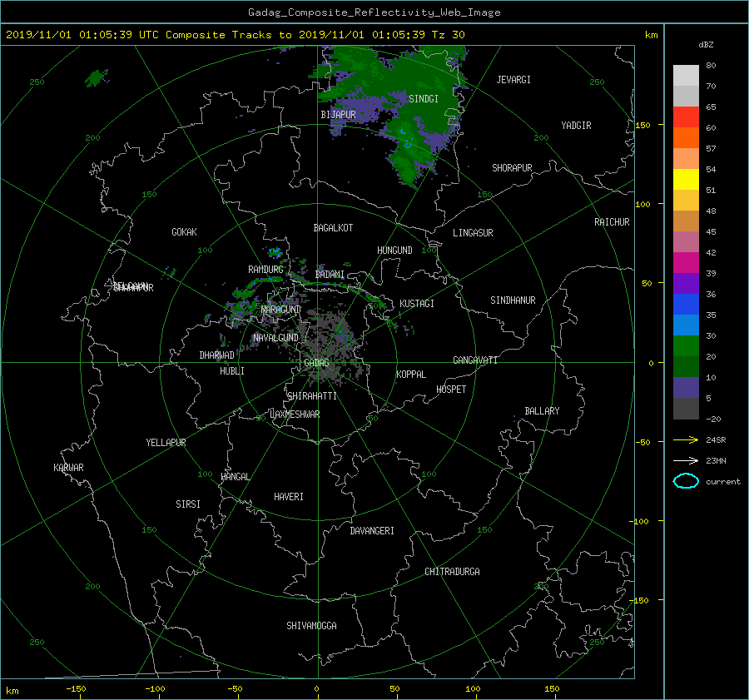Click the GADAG radar center label
This screenshot has width=749, height=700.
click(x=316, y=363)
